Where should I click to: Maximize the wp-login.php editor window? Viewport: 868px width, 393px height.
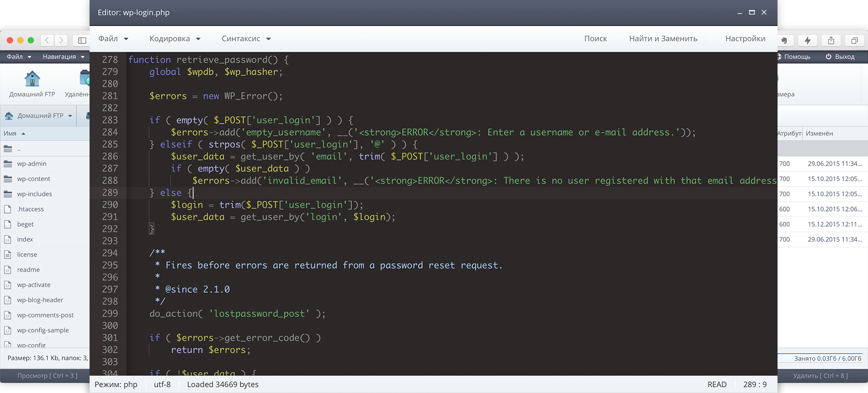pos(752,12)
